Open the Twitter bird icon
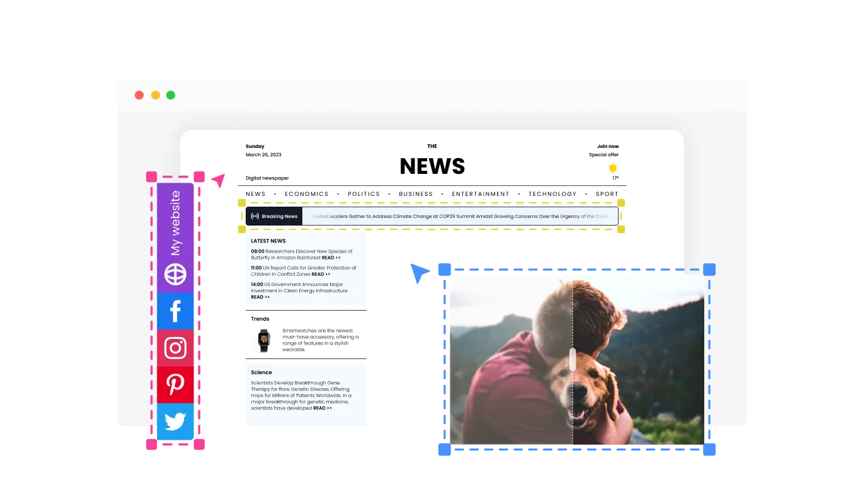This screenshot has height=504, width=863. 175,421
